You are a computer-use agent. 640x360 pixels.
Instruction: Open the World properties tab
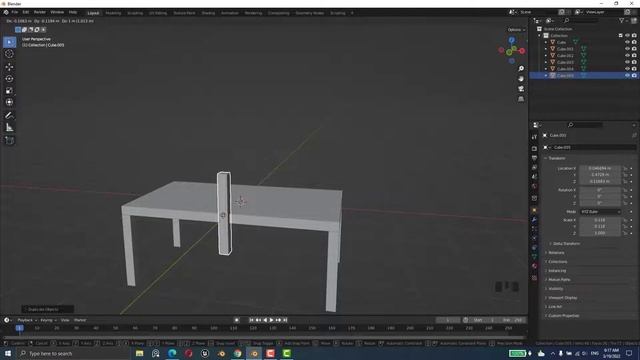534,186
